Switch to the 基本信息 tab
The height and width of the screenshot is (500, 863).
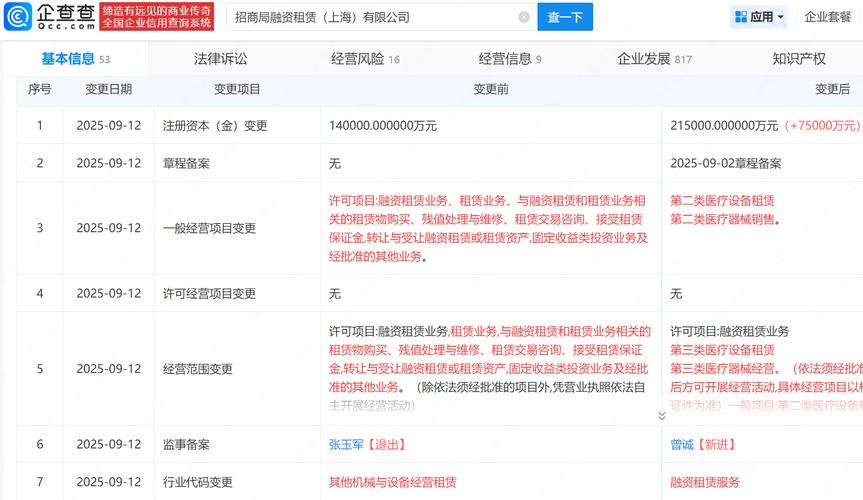(x=68, y=59)
